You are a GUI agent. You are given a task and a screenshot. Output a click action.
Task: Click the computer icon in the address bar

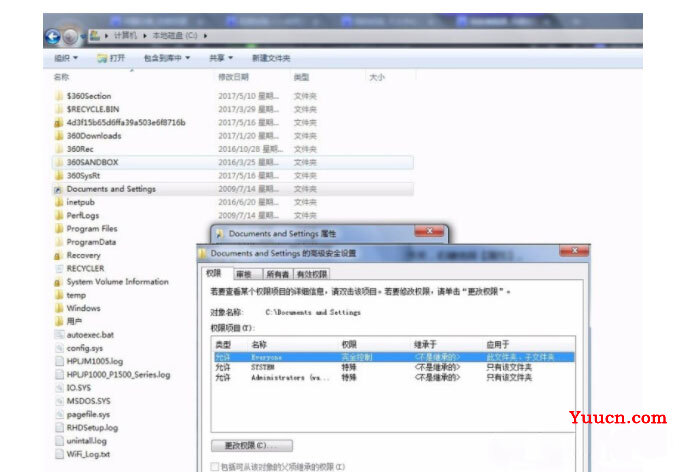click(x=94, y=36)
